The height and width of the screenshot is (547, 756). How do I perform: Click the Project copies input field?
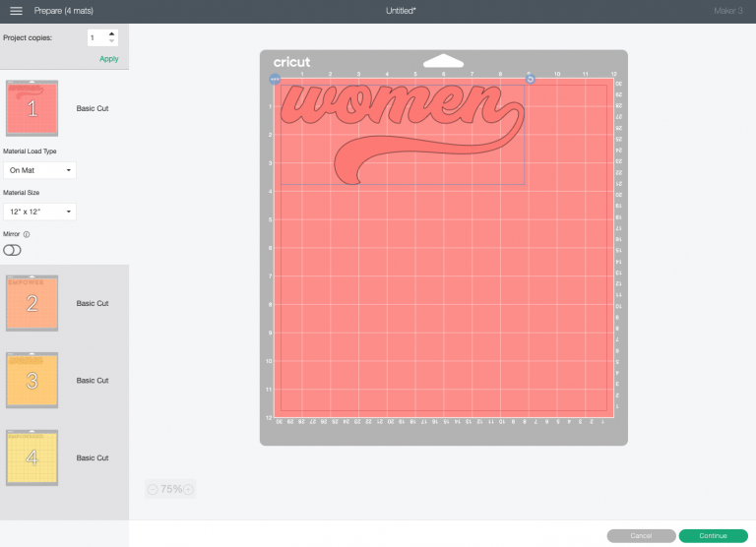[x=96, y=37]
